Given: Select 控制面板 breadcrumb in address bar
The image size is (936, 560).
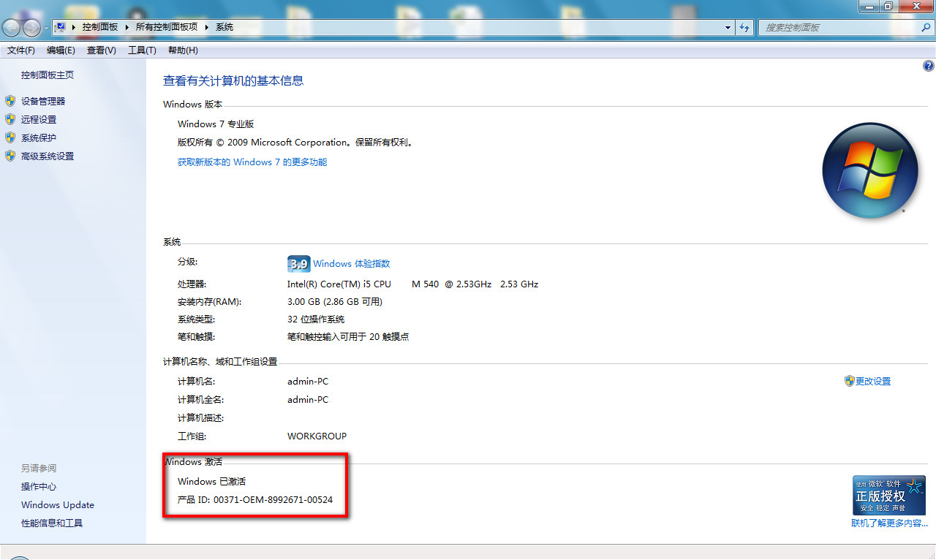Looking at the screenshot, I should pyautogui.click(x=99, y=27).
